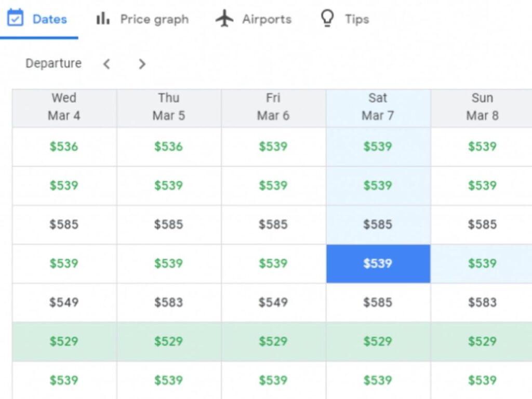
Task: Collapse to previous dates using back chevron
Action: coord(107,63)
